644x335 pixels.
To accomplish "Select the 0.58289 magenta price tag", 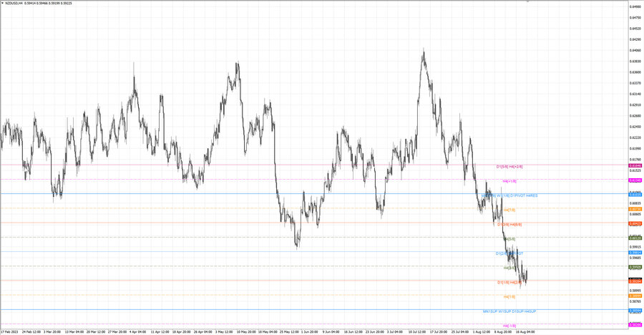I will pos(635,325).
